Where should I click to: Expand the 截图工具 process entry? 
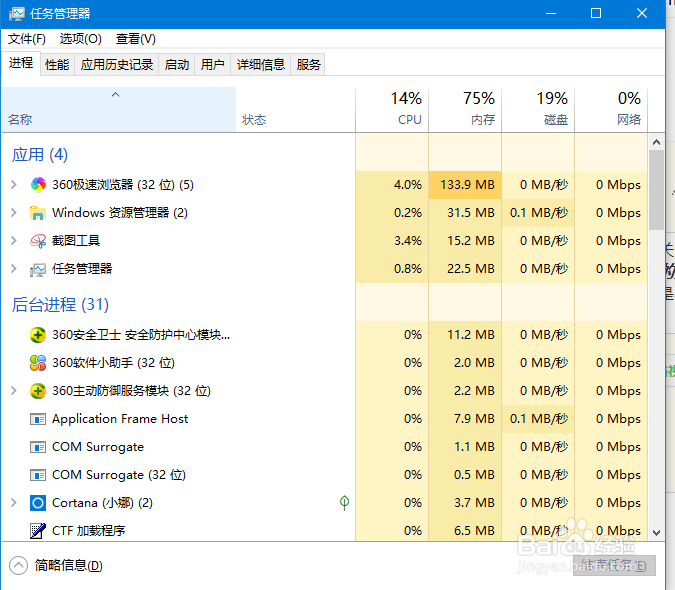(14, 241)
